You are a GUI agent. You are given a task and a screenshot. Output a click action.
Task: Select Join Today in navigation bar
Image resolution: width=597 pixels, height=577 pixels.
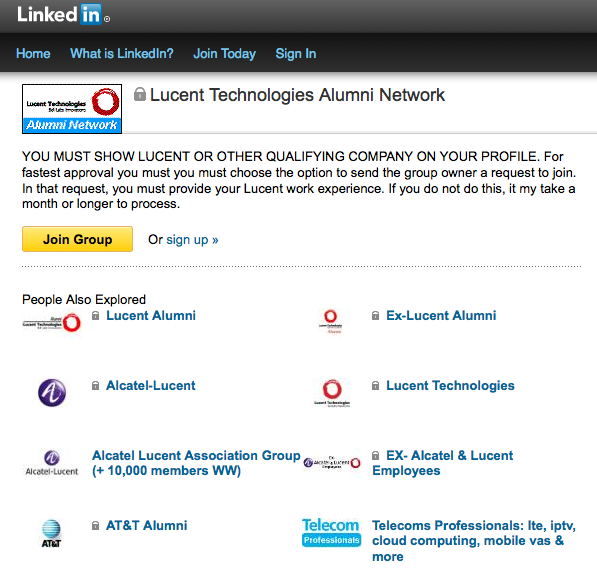tap(224, 53)
